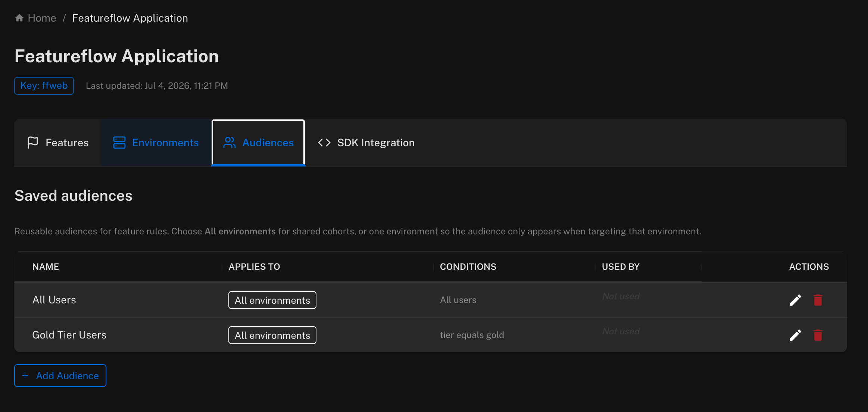Edit the Gold Tier Users audience
This screenshot has width=868, height=412.
pyautogui.click(x=796, y=335)
